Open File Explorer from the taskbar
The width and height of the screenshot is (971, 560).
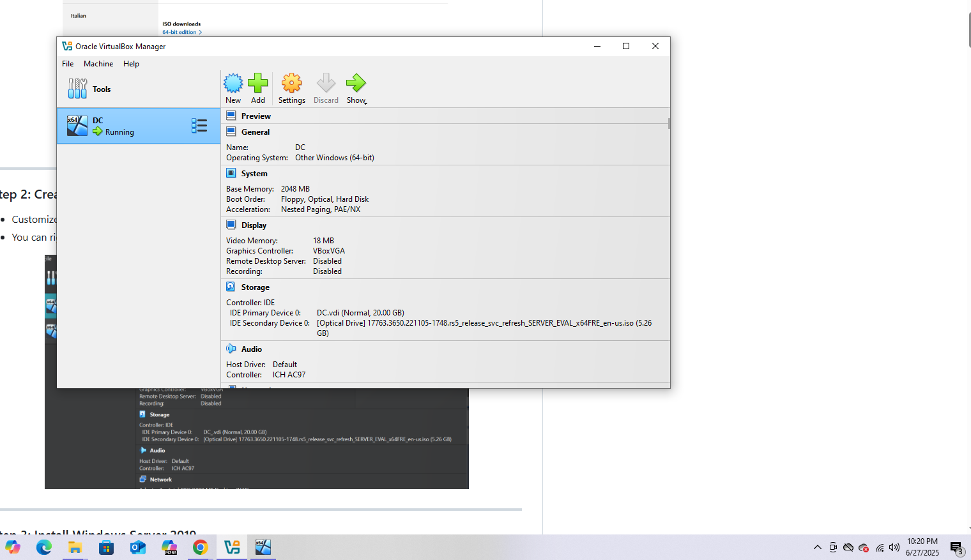[75, 547]
